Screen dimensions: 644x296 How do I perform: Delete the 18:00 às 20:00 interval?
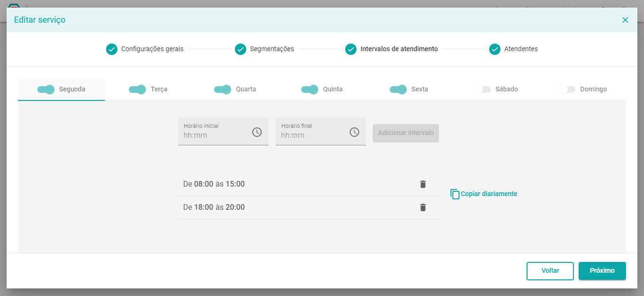tap(423, 207)
